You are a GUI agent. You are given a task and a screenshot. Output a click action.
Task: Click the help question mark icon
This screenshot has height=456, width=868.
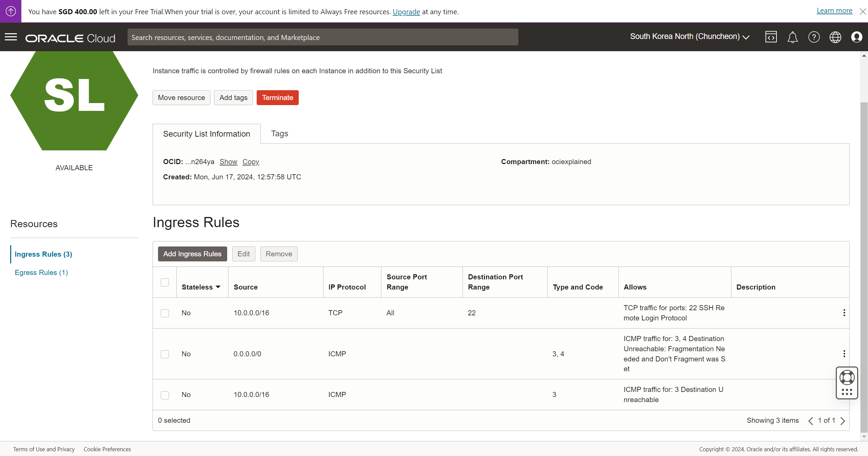[814, 37]
